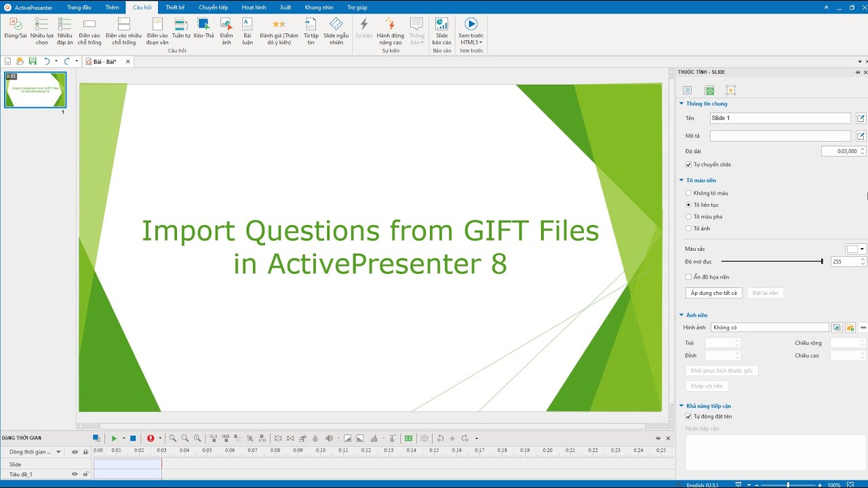Click Xem trước HTML5 preview button

471,31
